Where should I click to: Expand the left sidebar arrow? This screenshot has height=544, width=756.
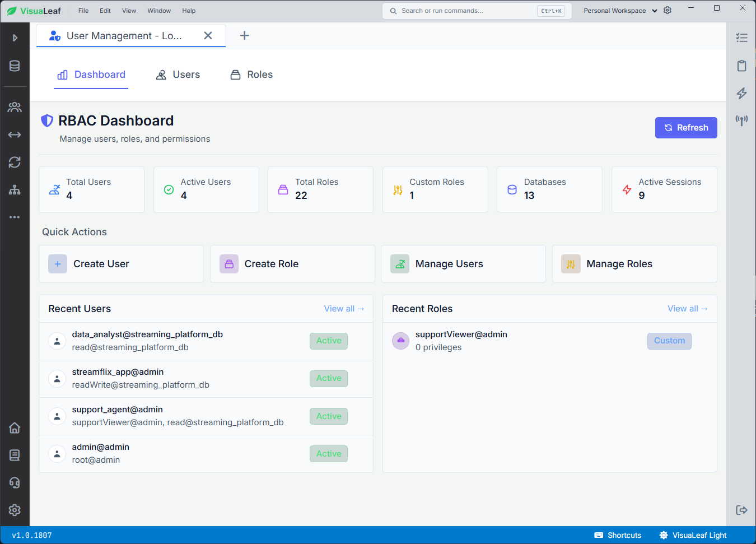15,38
